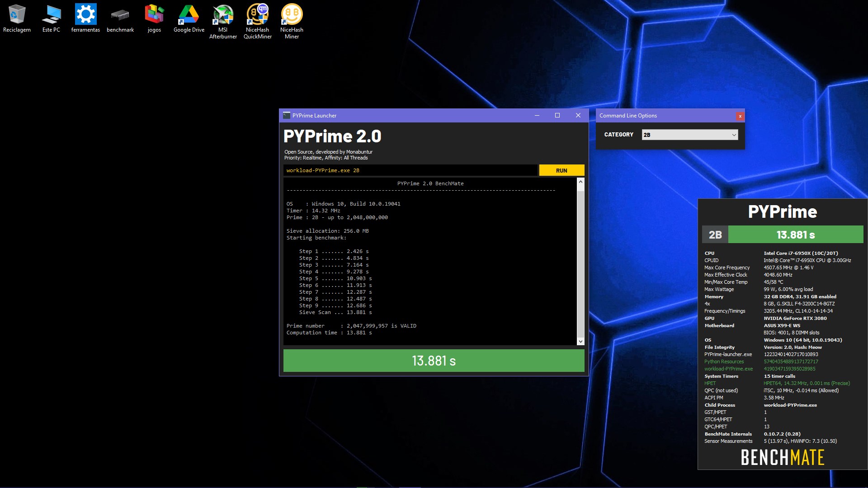Open the jogos desktop icon

[x=154, y=19]
